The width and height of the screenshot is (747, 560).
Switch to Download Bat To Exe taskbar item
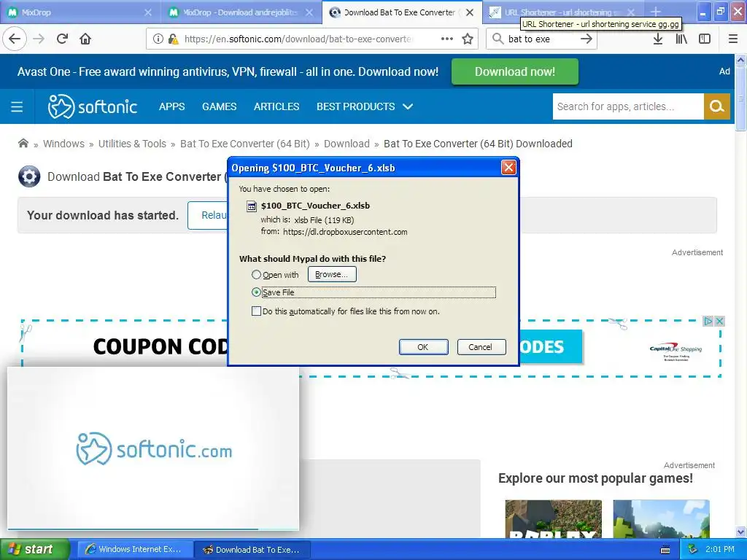[252, 550]
